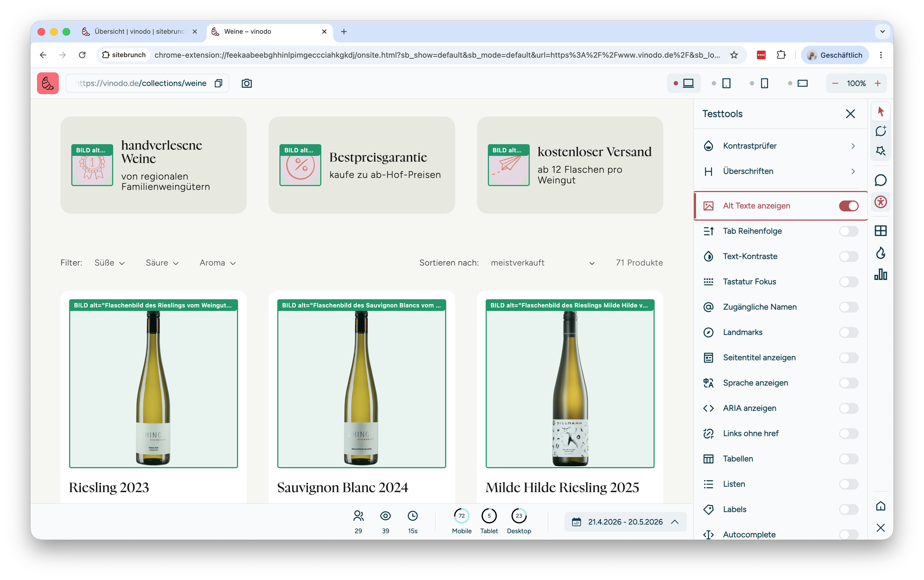The width and height of the screenshot is (924, 580).
Task: Enable the Zugängliche Namen toggle
Action: pos(848,307)
